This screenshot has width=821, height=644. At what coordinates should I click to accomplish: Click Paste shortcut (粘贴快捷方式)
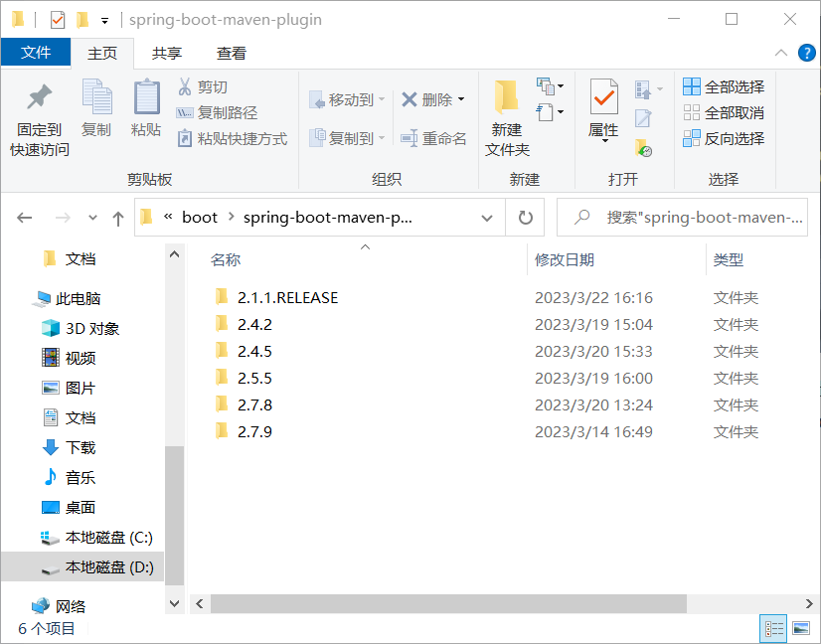point(232,139)
